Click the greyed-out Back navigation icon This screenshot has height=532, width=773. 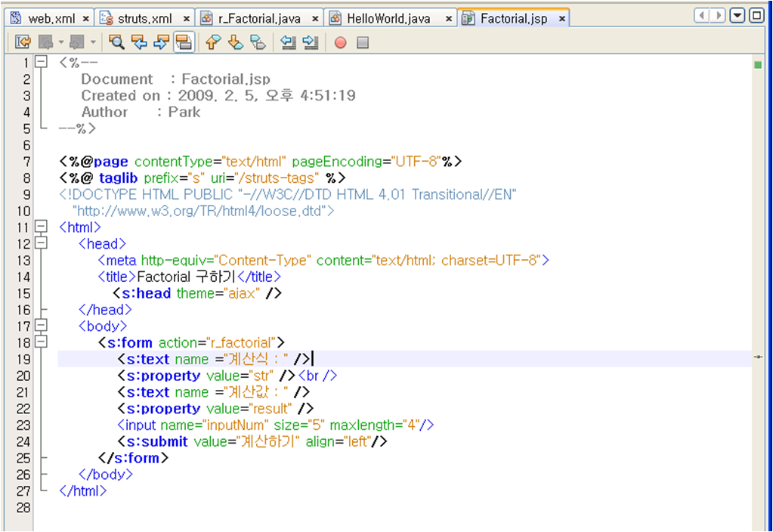(x=46, y=42)
